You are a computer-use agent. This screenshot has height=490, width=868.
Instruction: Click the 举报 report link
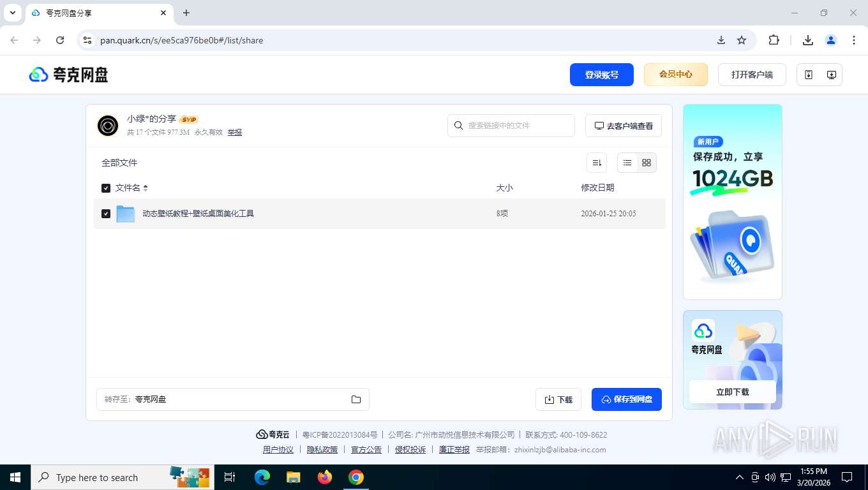tap(235, 132)
